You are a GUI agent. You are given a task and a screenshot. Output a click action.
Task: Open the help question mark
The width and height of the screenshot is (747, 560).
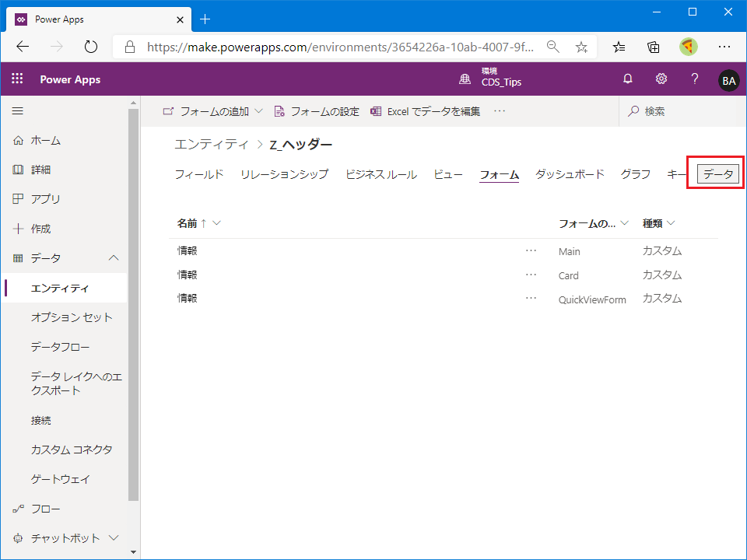(695, 79)
